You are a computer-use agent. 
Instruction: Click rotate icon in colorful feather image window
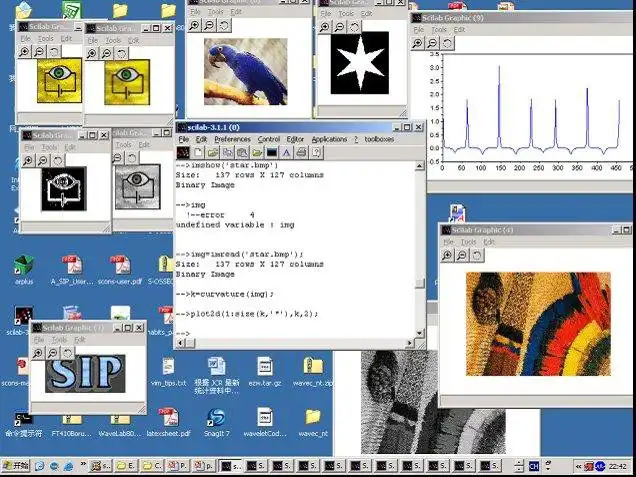point(477,255)
